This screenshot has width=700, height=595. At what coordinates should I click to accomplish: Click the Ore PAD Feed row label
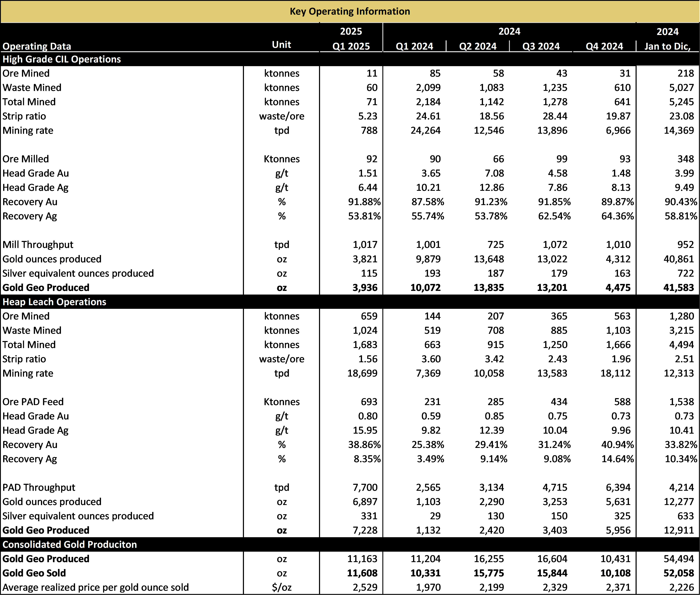click(x=33, y=402)
